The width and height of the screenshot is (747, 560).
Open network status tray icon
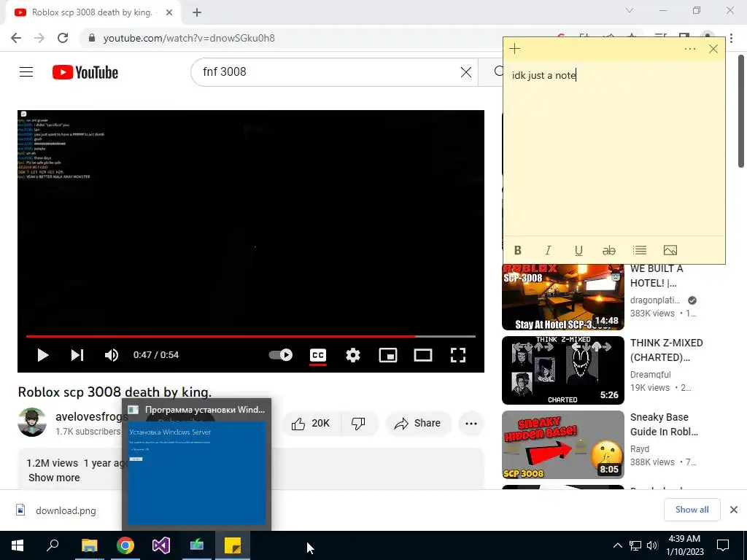point(635,545)
